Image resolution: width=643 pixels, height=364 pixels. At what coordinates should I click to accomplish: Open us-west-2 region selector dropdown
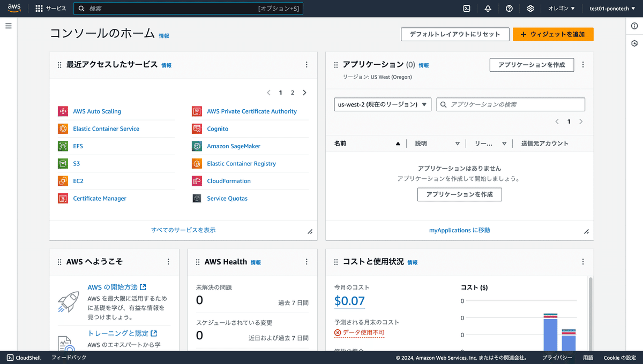click(383, 104)
